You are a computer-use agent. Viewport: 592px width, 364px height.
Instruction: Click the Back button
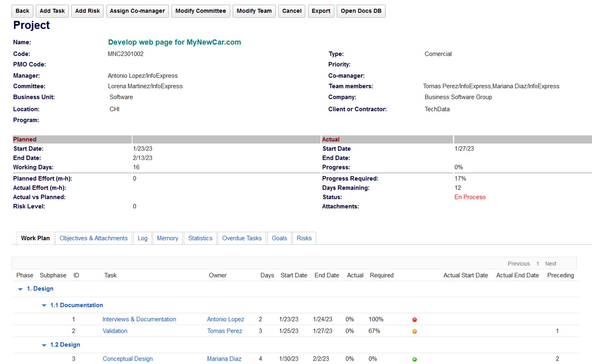point(22,11)
